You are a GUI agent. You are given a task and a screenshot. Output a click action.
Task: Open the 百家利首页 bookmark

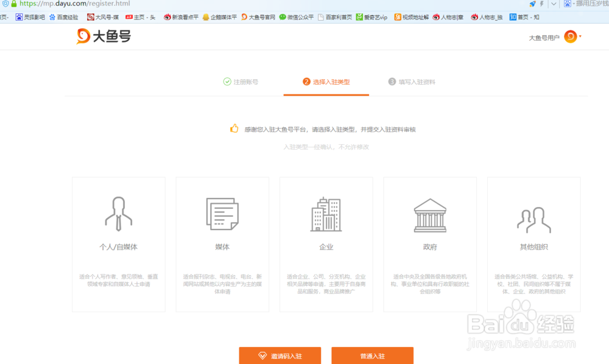335,17
